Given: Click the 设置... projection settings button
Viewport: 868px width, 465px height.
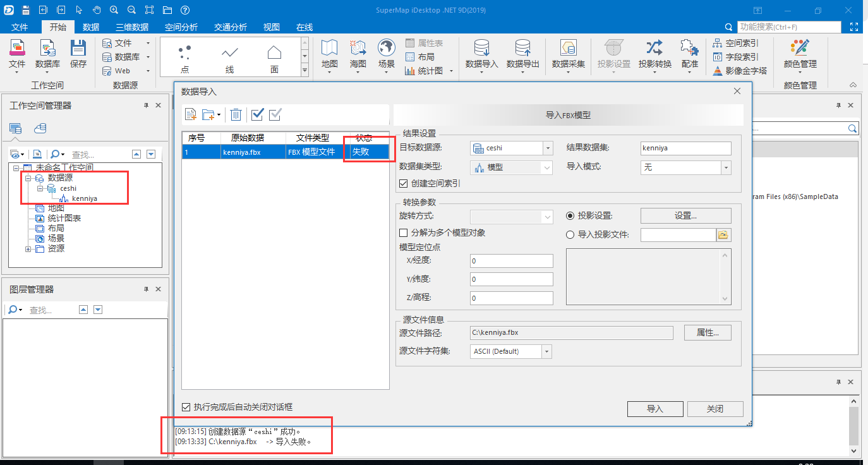Looking at the screenshot, I should [x=685, y=215].
